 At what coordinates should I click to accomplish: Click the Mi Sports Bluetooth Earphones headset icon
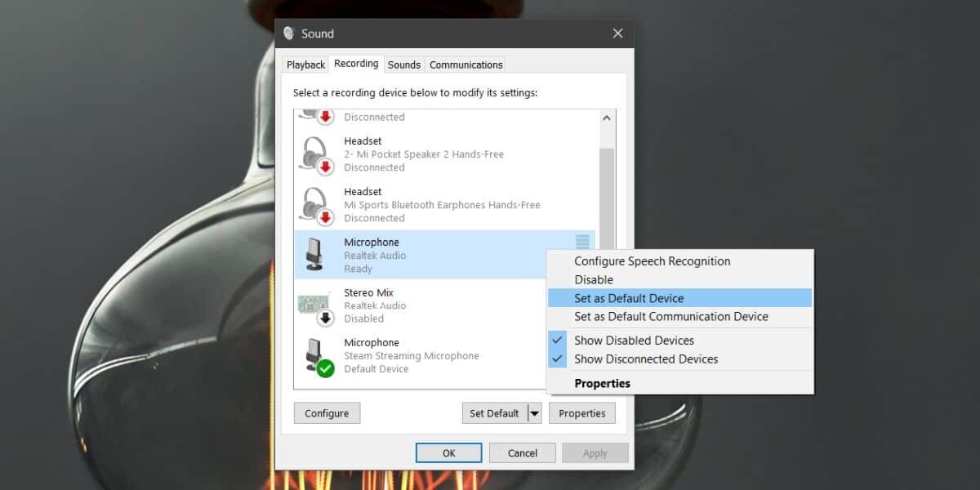pyautogui.click(x=315, y=204)
